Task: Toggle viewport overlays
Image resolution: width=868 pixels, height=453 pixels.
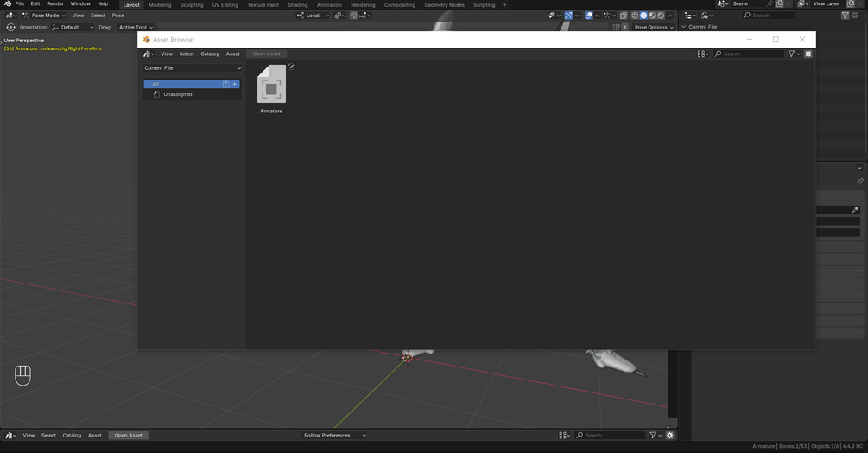Action: 589,16
